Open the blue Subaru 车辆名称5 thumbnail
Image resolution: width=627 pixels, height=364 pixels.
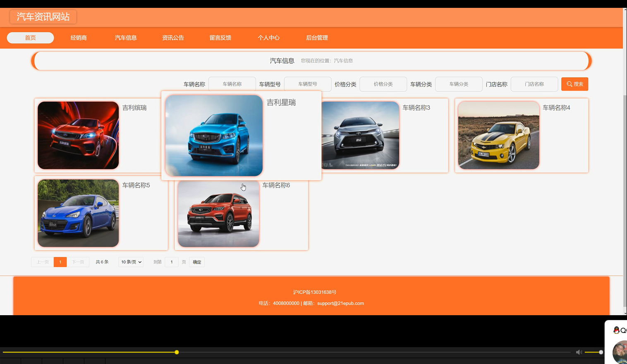[x=78, y=213]
